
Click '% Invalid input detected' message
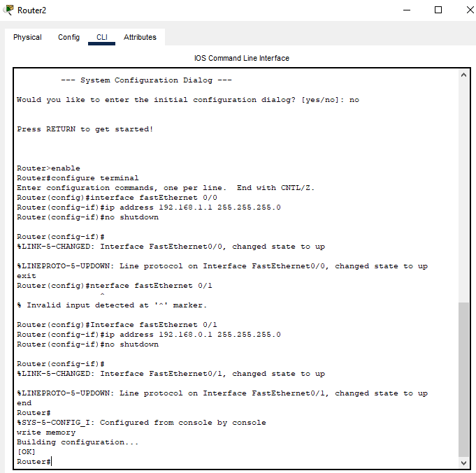coord(112,305)
